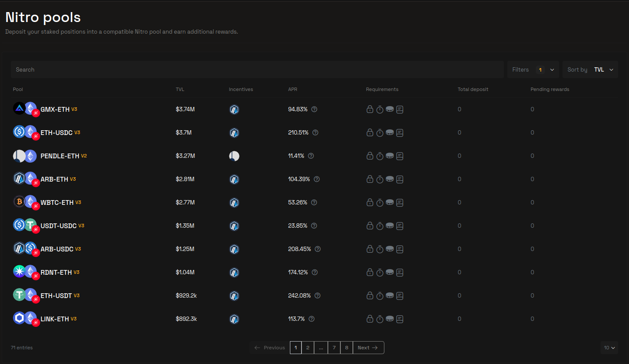Screen dimensions: 629x364
Task: Click the document requirement icon in RDNT-ETH row
Action: (400, 272)
